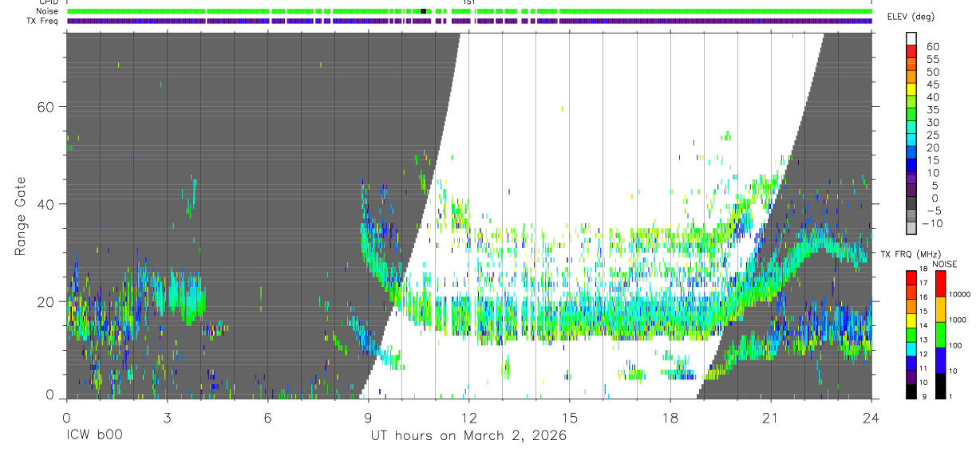Click the 0 tick on Range Gate axis
The image size is (980, 452).
pyautogui.click(x=50, y=395)
